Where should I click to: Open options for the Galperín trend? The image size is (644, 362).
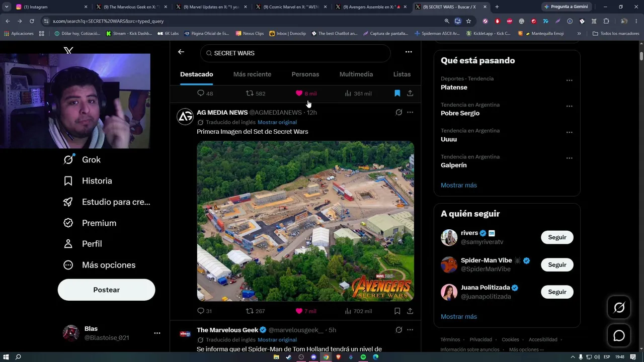tap(570, 158)
